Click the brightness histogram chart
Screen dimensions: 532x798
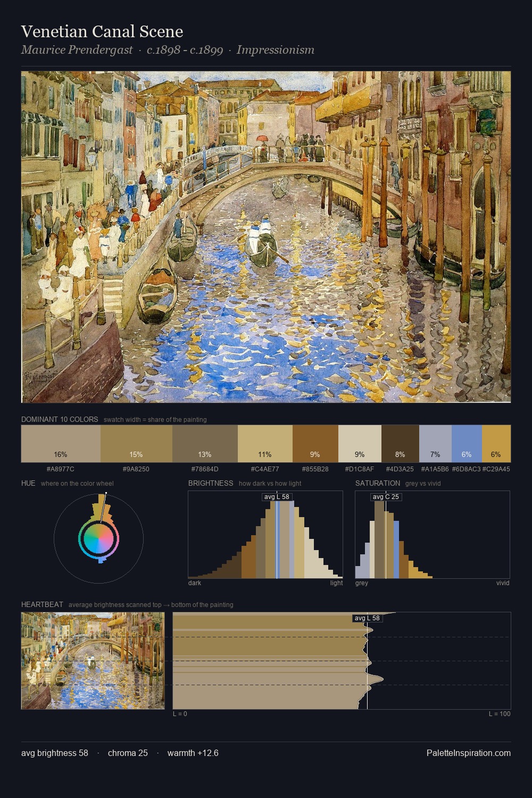click(x=265, y=534)
